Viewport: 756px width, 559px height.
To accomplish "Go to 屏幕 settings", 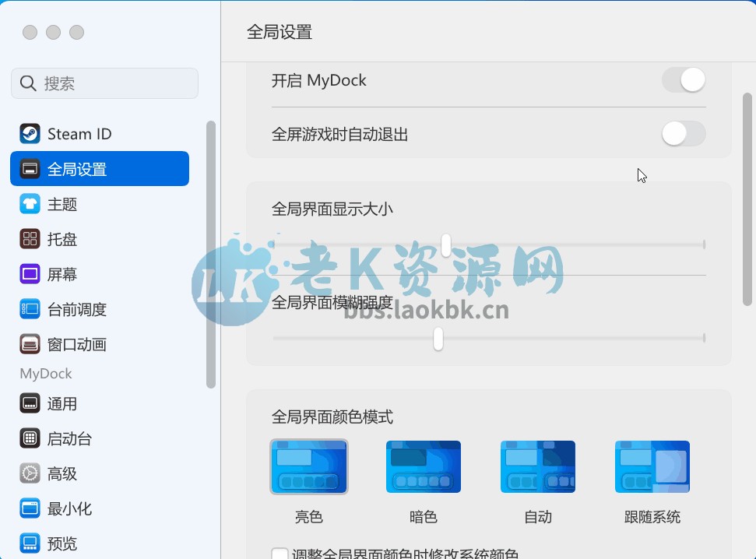I will (x=100, y=274).
